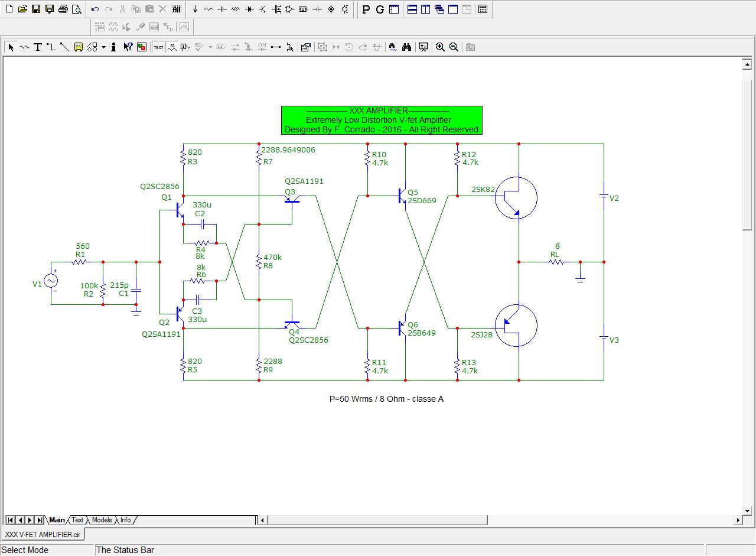
Task: Click the vertical scrollbar up arrow
Action: [x=747, y=64]
